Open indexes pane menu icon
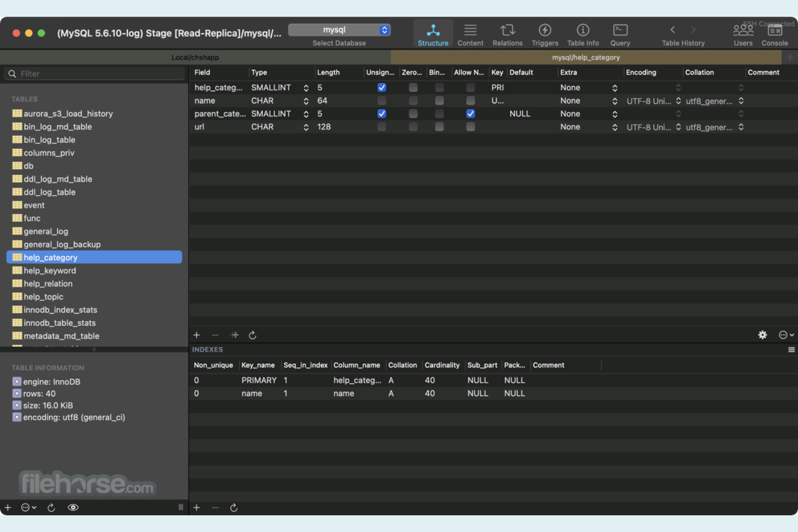Screen dimensions: 798x532 (791, 350)
